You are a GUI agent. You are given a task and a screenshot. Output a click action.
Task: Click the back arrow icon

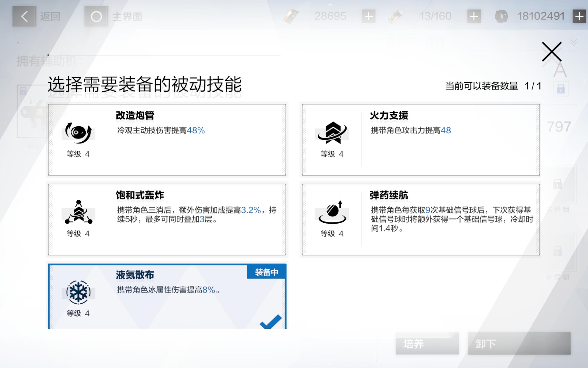[24, 16]
